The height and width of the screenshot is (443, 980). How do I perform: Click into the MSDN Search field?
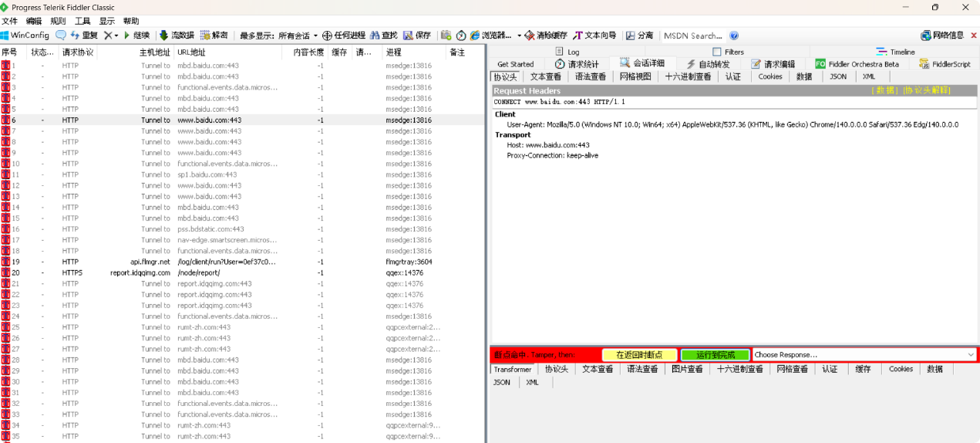coord(692,36)
